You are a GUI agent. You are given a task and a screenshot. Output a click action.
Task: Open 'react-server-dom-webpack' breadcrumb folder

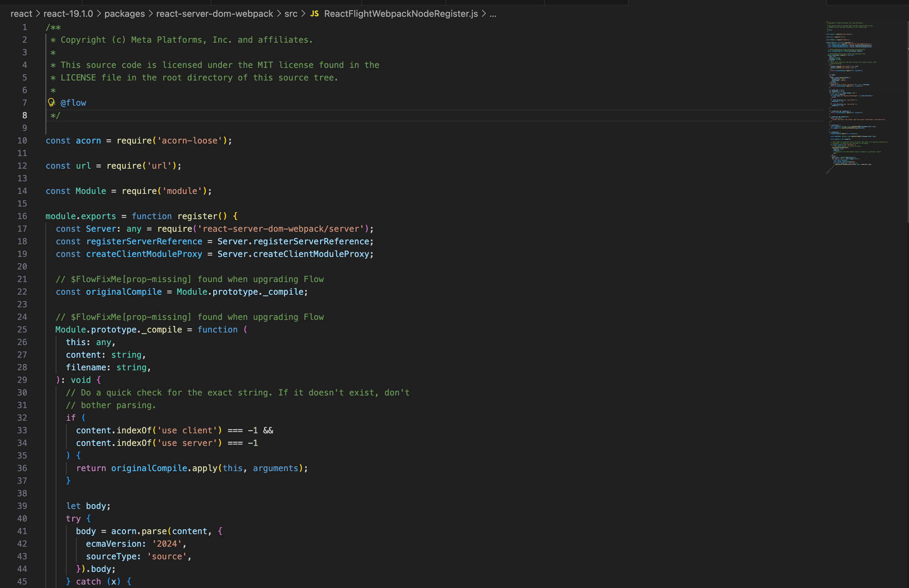click(x=214, y=14)
